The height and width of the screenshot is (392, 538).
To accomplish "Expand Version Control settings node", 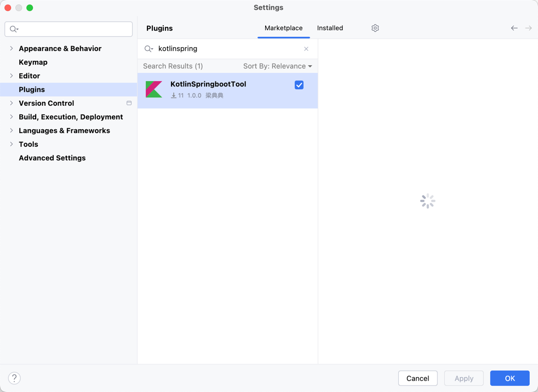I will point(12,103).
